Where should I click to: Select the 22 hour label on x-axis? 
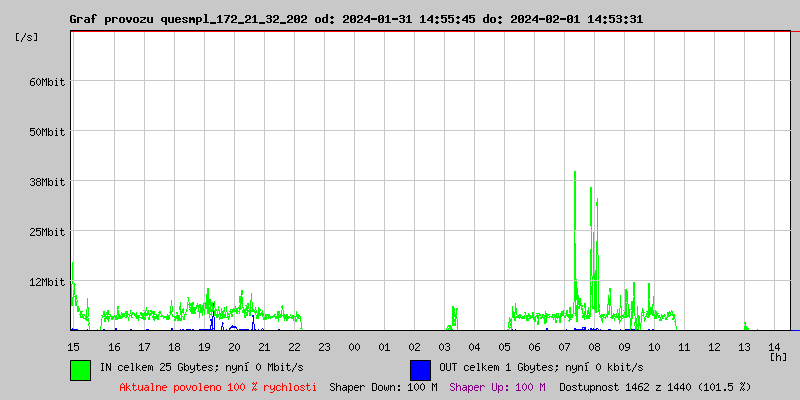(294, 347)
